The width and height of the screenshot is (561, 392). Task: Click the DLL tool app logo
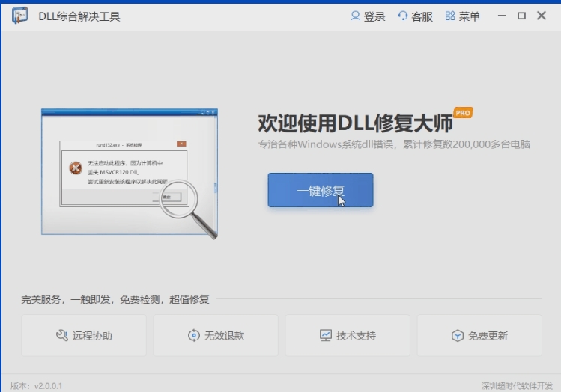coord(19,16)
